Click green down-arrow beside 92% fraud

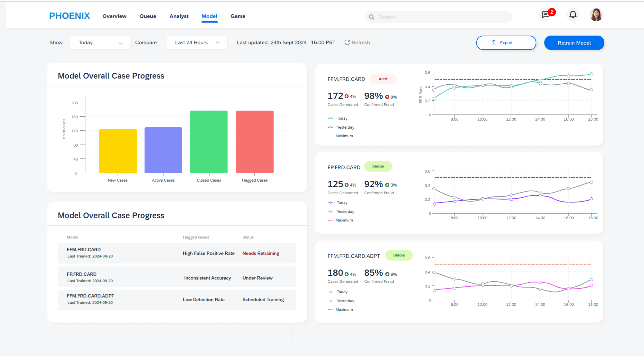pos(387,185)
